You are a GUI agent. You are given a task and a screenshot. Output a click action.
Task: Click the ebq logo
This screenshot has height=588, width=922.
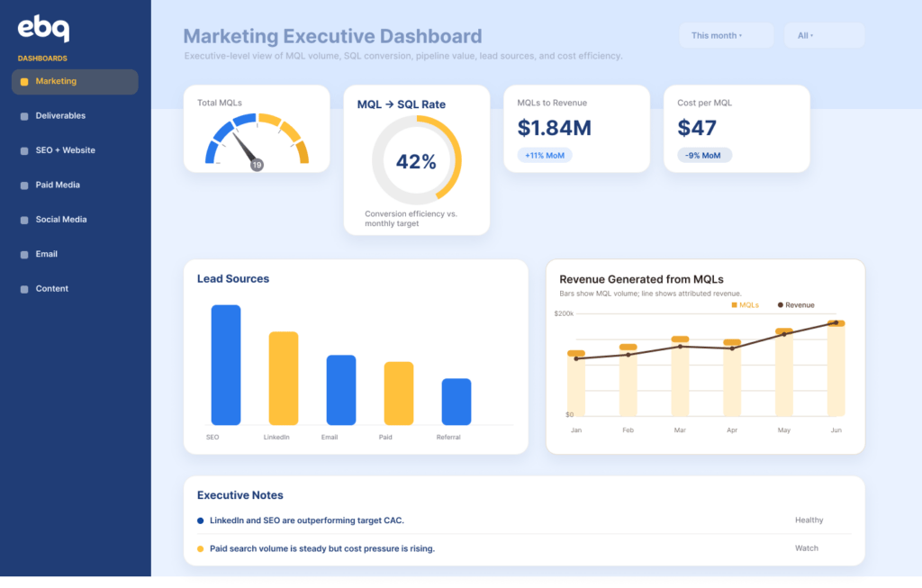tap(43, 28)
